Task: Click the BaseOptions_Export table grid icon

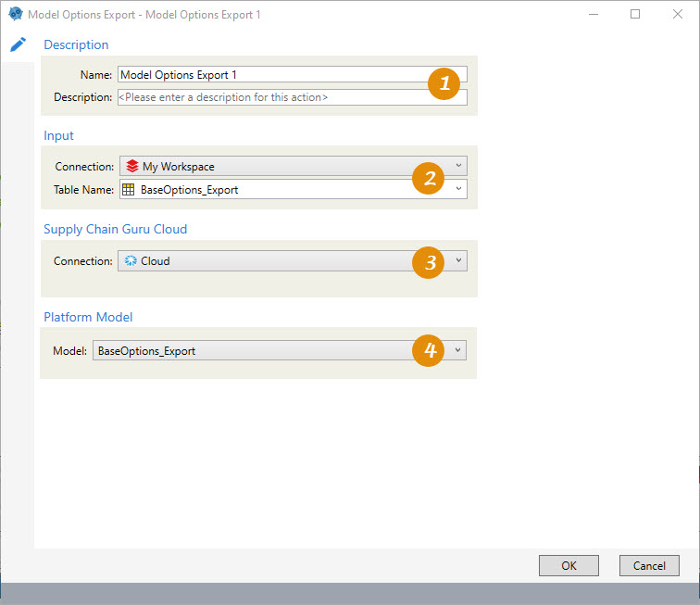Action: coord(128,189)
